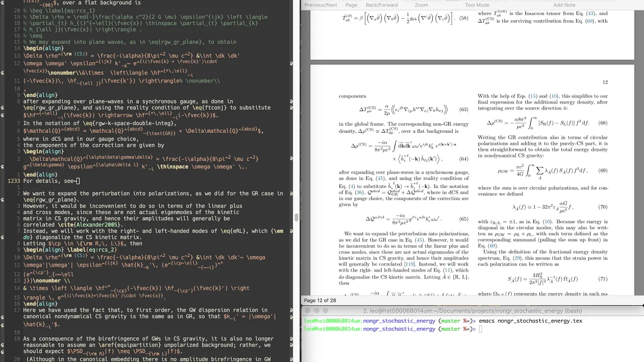Click '\label{eq:rcs_2}' in Emacs buffer
The image size is (644, 362).
pyautogui.click(x=92, y=250)
